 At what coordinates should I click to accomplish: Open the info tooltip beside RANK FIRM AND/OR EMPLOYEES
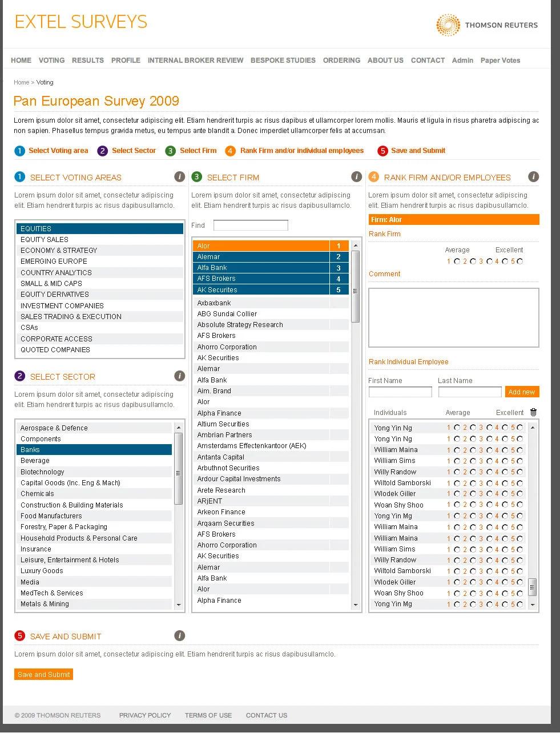pyautogui.click(x=533, y=177)
